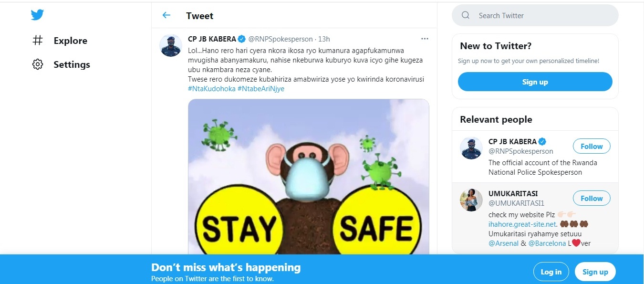Follow CP JB KABERA
644x284 pixels.
click(x=592, y=146)
